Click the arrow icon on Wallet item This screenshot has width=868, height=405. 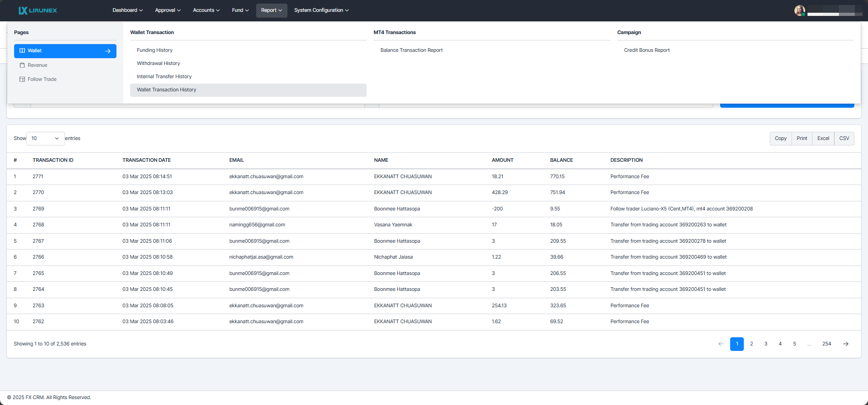108,51
